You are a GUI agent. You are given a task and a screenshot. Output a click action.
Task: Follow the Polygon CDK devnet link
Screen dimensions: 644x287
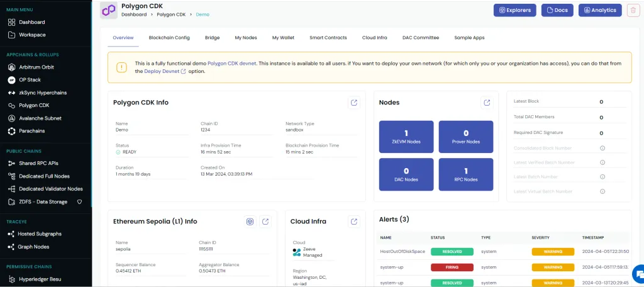tap(232, 64)
